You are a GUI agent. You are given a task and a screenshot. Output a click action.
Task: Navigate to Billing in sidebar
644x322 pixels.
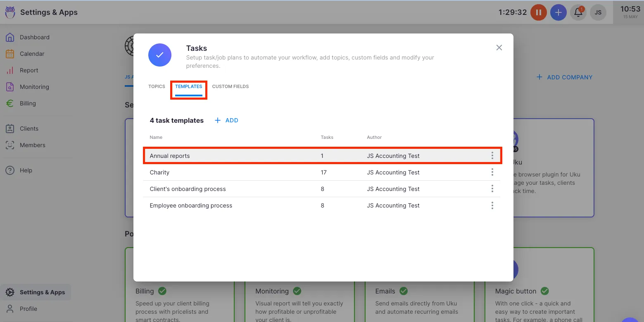[x=28, y=103]
